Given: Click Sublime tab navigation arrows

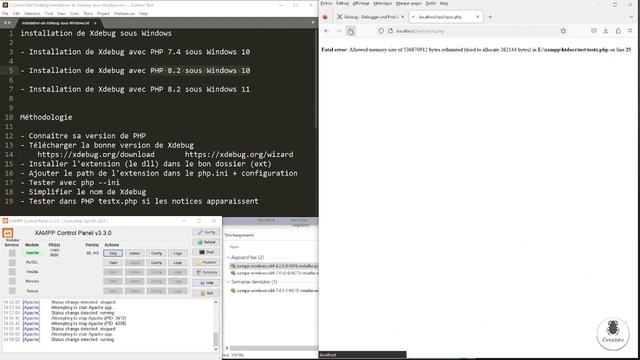Looking at the screenshot, I should coord(7,23).
